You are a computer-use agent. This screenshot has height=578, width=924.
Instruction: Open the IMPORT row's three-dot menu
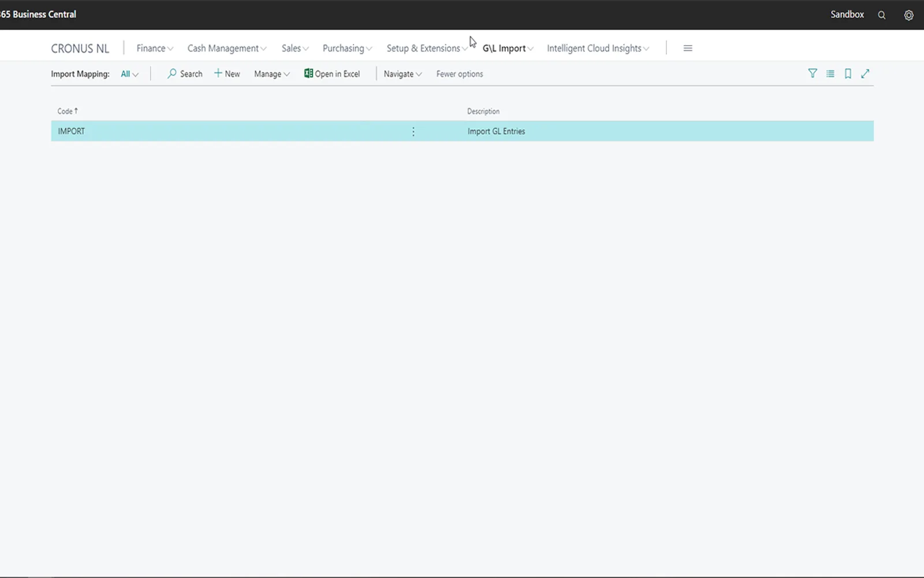413,132
